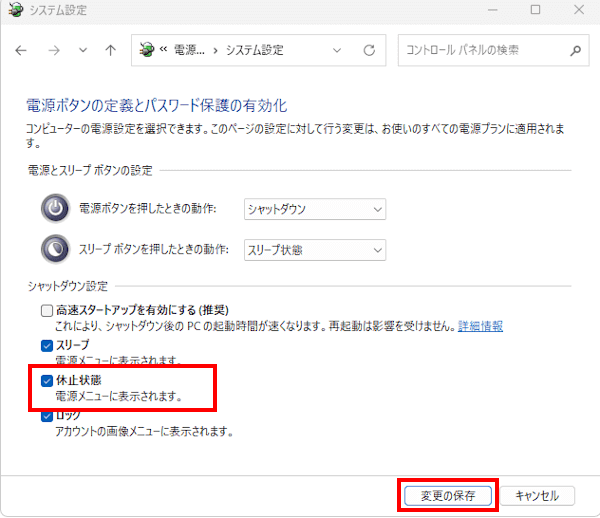Click the refresh button in address bar

pyautogui.click(x=369, y=50)
